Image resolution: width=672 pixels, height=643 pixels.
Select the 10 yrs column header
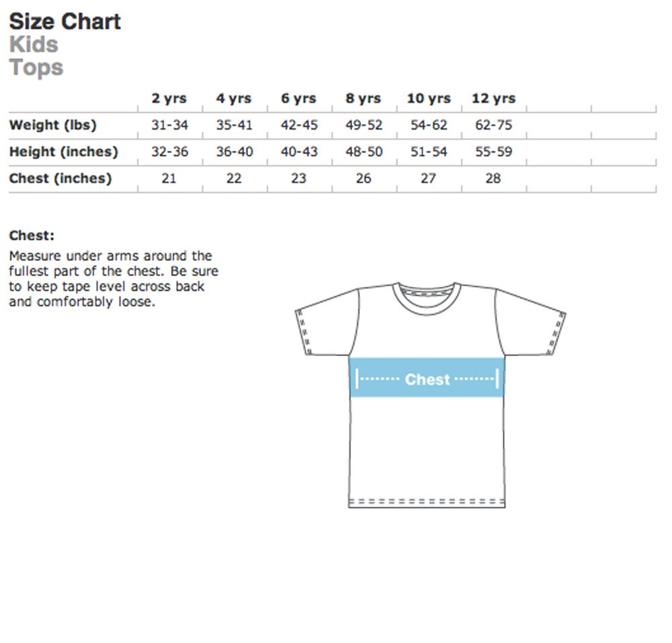click(429, 99)
